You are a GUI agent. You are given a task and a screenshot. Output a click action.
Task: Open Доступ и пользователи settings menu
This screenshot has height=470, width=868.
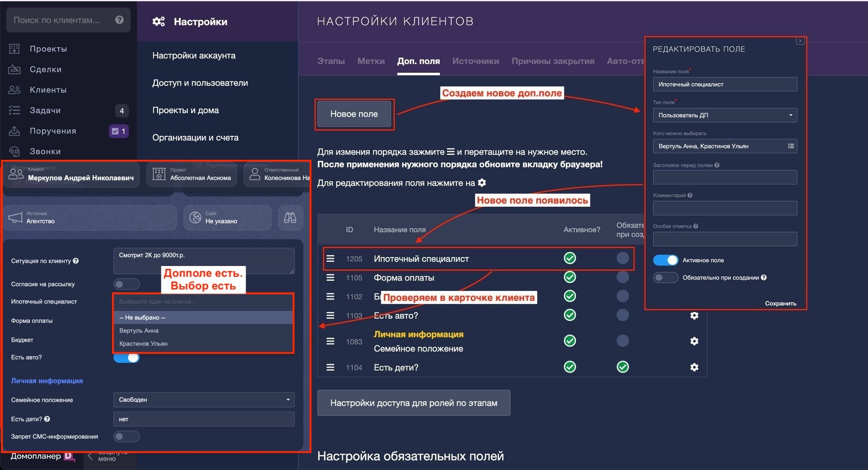[x=200, y=83]
